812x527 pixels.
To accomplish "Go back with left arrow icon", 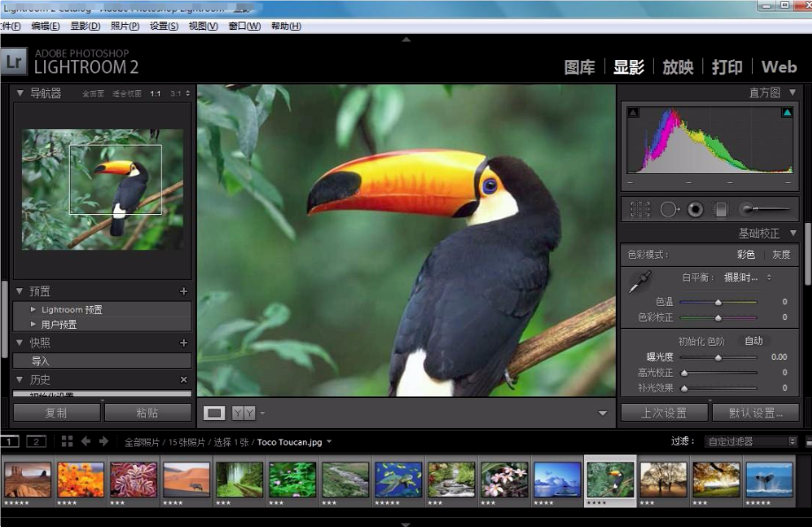I will (86, 441).
